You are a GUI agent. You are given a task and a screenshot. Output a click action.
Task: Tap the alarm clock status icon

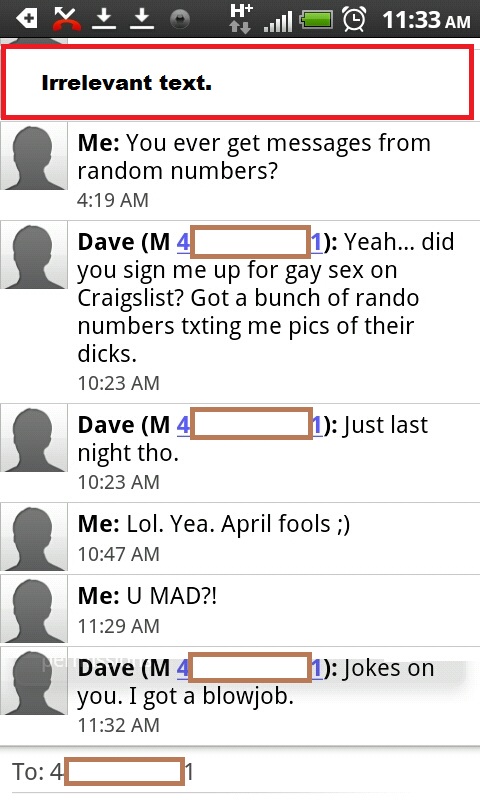pyautogui.click(x=353, y=19)
